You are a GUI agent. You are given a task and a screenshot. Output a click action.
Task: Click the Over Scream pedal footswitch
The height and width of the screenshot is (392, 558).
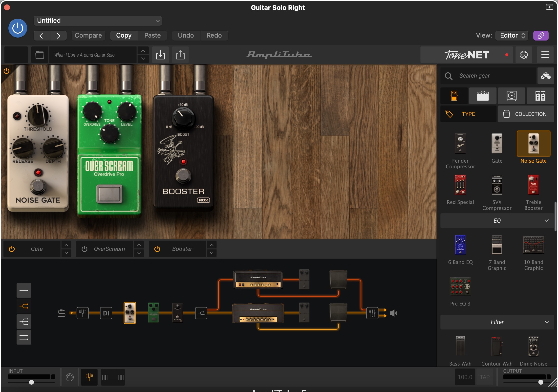click(109, 194)
